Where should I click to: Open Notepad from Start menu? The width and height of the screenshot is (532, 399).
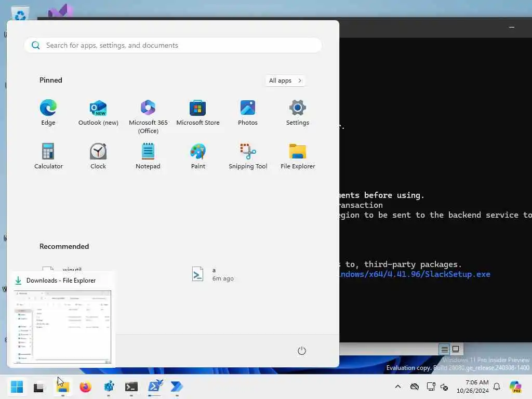click(x=148, y=156)
